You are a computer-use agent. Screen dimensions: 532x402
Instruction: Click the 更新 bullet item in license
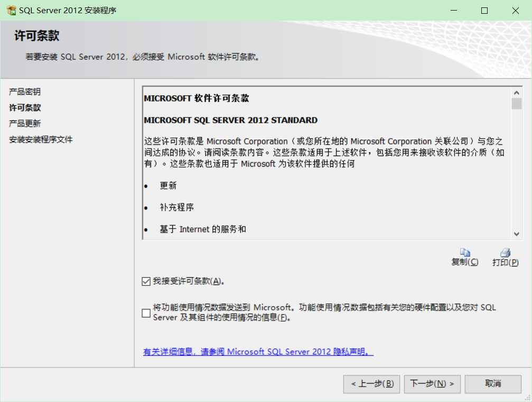169,186
